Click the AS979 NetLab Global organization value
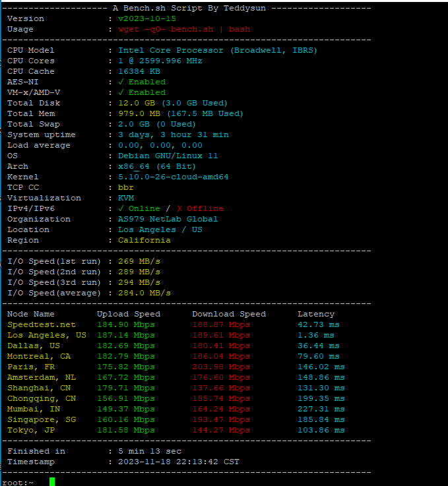The width and height of the screenshot is (448, 486). tap(168, 219)
